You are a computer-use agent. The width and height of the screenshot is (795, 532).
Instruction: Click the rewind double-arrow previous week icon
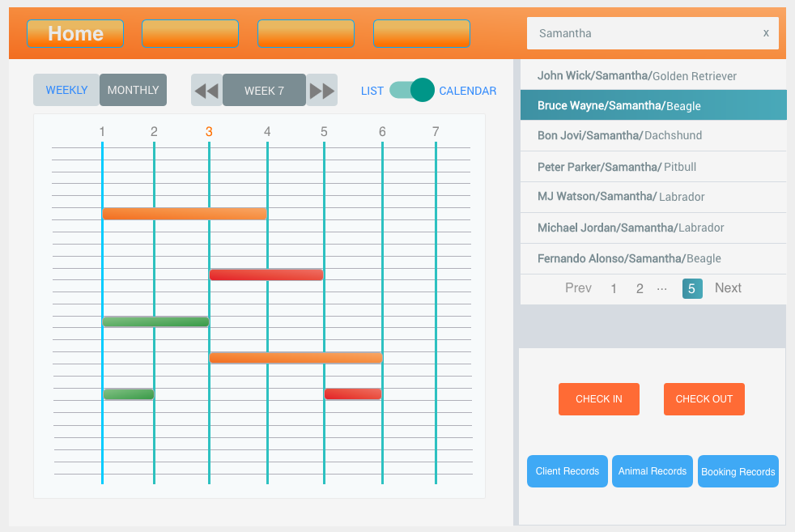click(206, 91)
